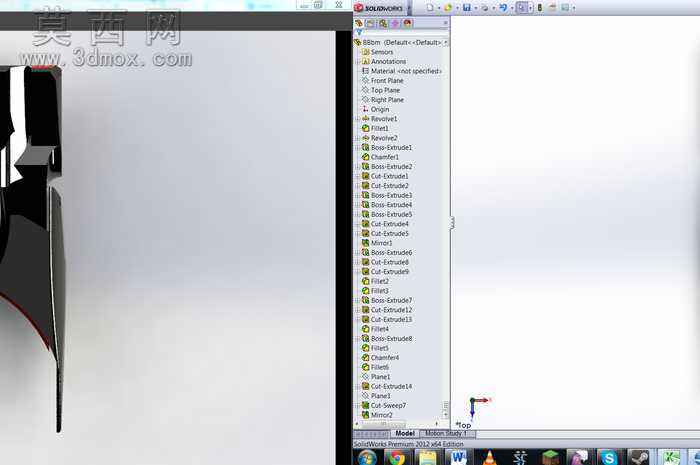Screen dimensions: 700x465
Task: Switch to the Model tab
Action: pos(405,433)
